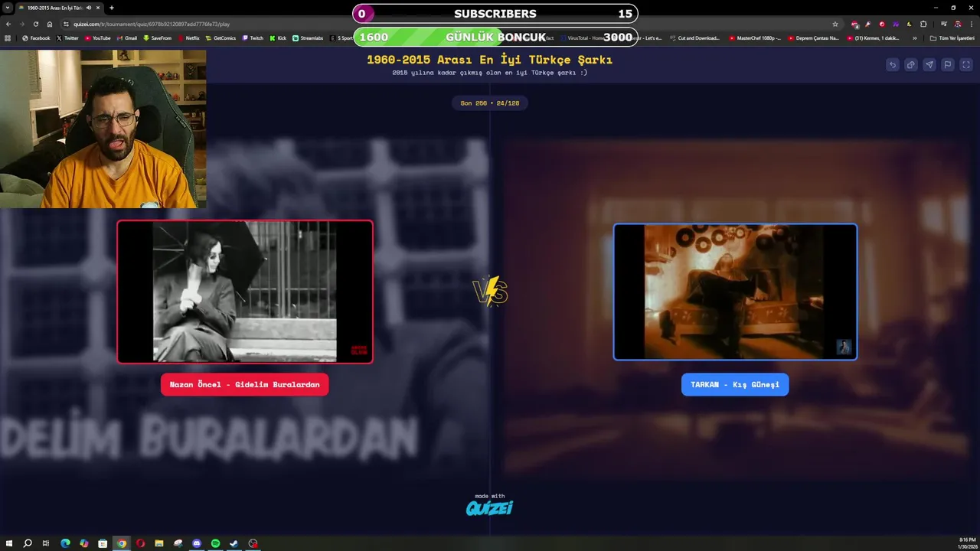Open the Twitter bookmark
This screenshot has height=551, width=980.
coord(67,37)
